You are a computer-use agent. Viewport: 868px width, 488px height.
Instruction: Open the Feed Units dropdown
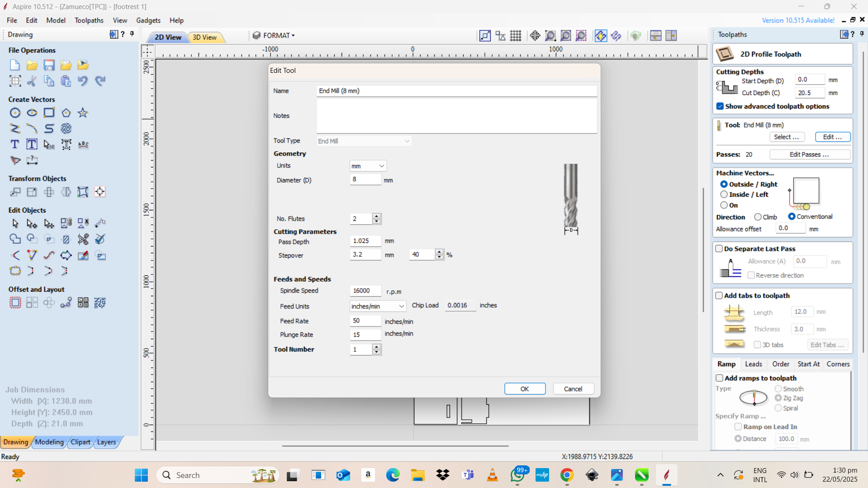[x=378, y=306]
